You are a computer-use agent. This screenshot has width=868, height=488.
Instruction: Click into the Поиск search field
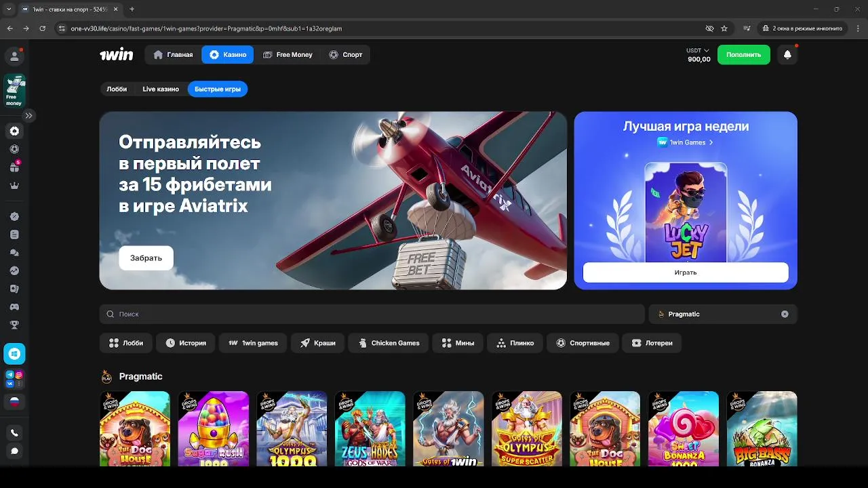372,314
